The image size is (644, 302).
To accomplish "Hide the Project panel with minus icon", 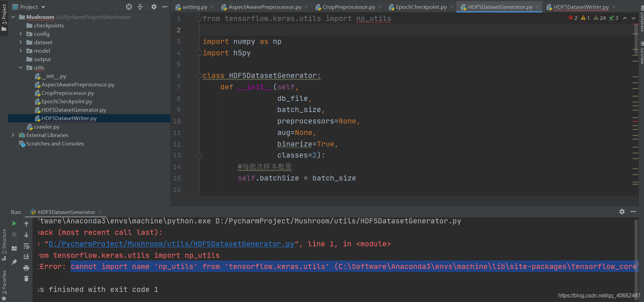I will pos(165,7).
